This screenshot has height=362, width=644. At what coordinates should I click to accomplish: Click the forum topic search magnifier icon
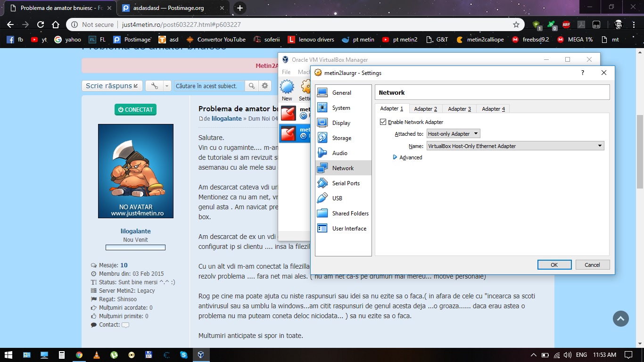(252, 86)
